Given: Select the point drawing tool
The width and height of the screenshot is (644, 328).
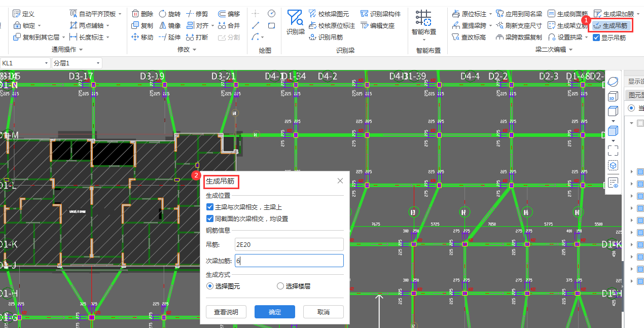Looking at the screenshot, I should pos(256,13).
